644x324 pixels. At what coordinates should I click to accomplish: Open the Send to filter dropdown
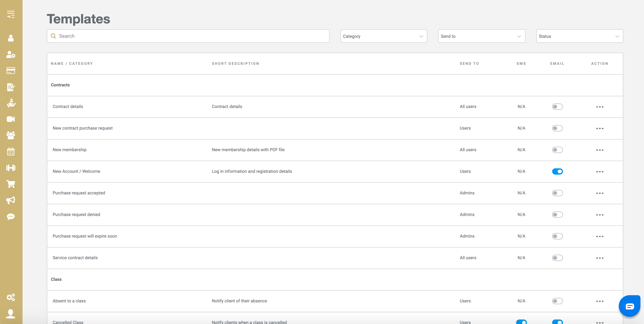[x=481, y=36]
